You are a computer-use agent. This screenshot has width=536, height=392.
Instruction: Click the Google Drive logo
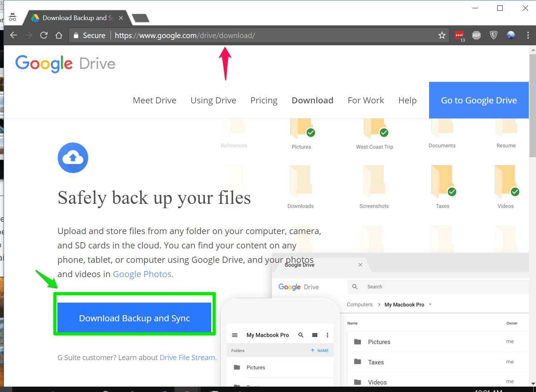(x=65, y=64)
